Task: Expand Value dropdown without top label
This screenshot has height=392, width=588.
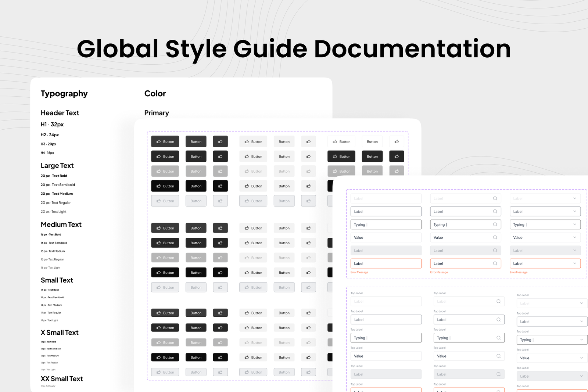Action: (x=545, y=238)
